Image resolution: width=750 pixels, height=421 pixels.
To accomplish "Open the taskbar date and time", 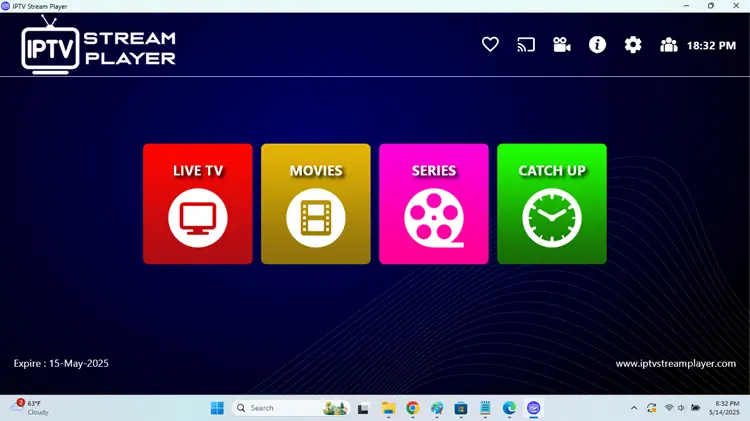I will tap(724, 408).
